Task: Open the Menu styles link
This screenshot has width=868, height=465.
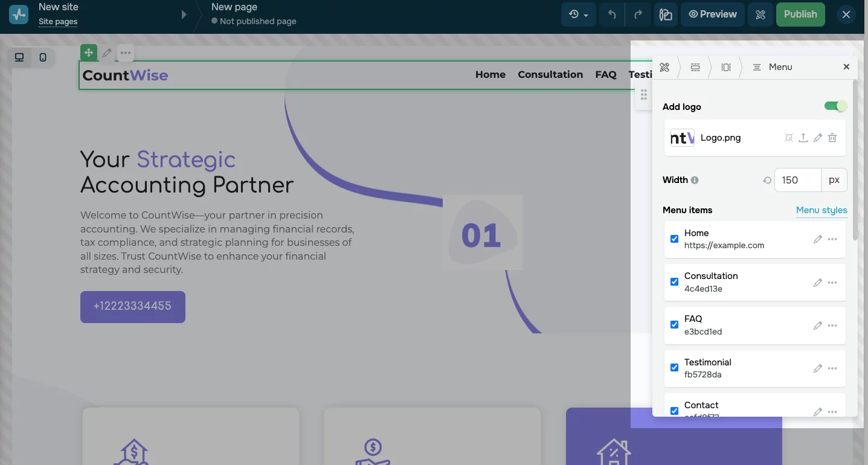Action: click(x=821, y=210)
